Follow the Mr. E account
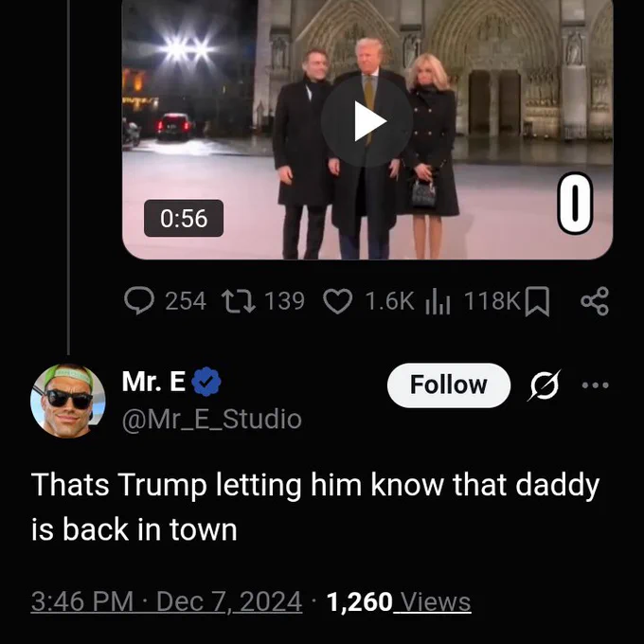 point(449,385)
